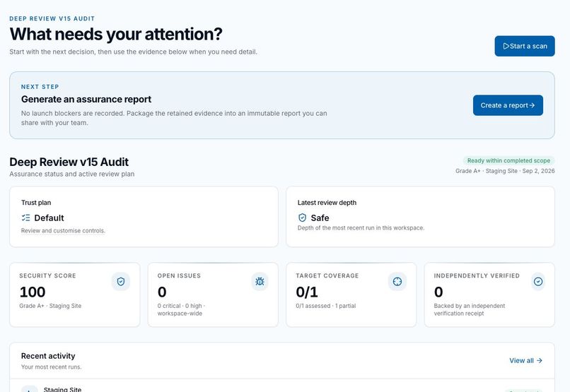Click Backed by an independent verification receipt text
The height and width of the screenshot is (392, 570).
coord(470,309)
